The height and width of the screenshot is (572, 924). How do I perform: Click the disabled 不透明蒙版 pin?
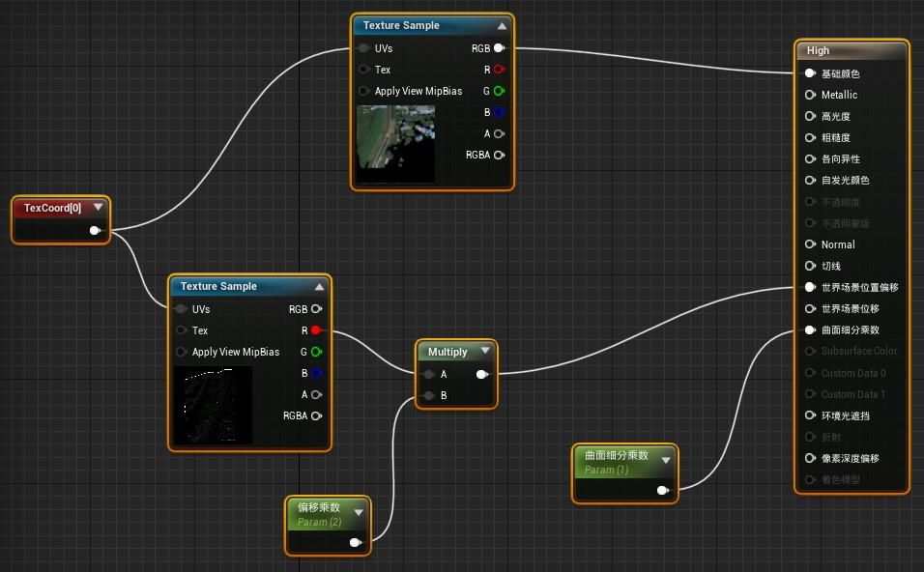click(810, 223)
